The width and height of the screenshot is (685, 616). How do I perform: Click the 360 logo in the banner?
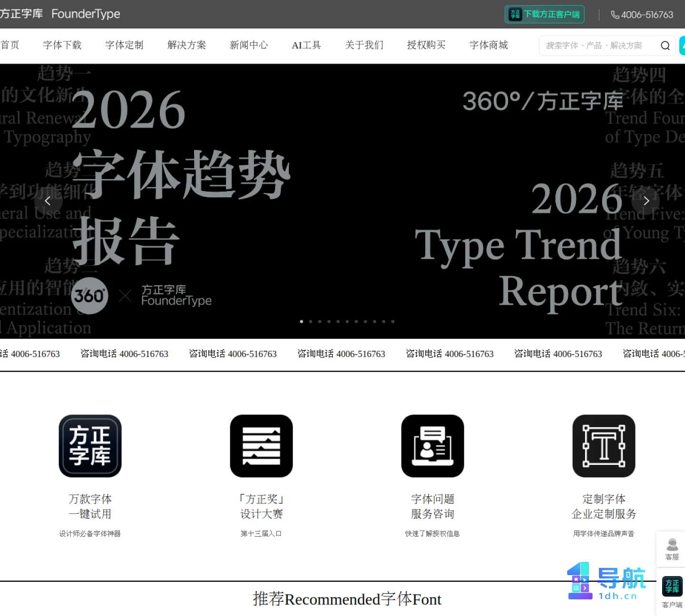[x=89, y=296]
